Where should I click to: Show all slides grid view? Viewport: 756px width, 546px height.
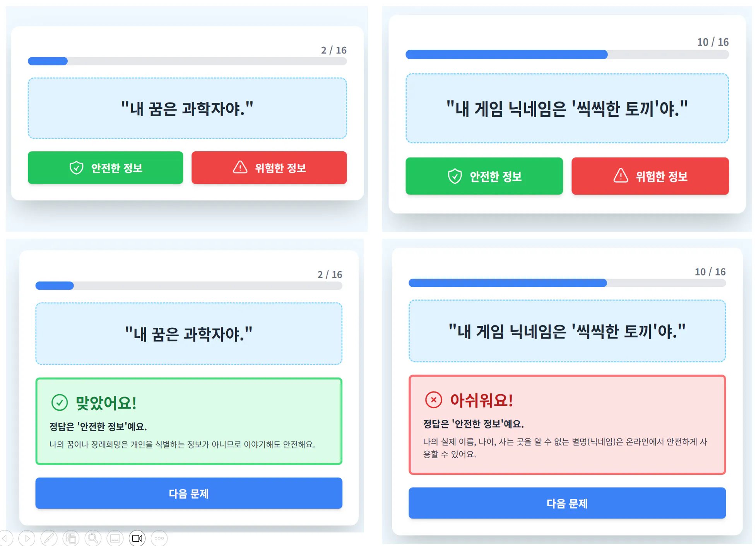pyautogui.click(x=71, y=538)
